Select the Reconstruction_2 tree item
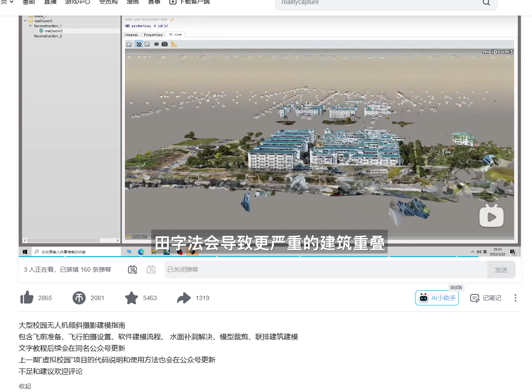Screen dimensions: 532x392 (48, 36)
